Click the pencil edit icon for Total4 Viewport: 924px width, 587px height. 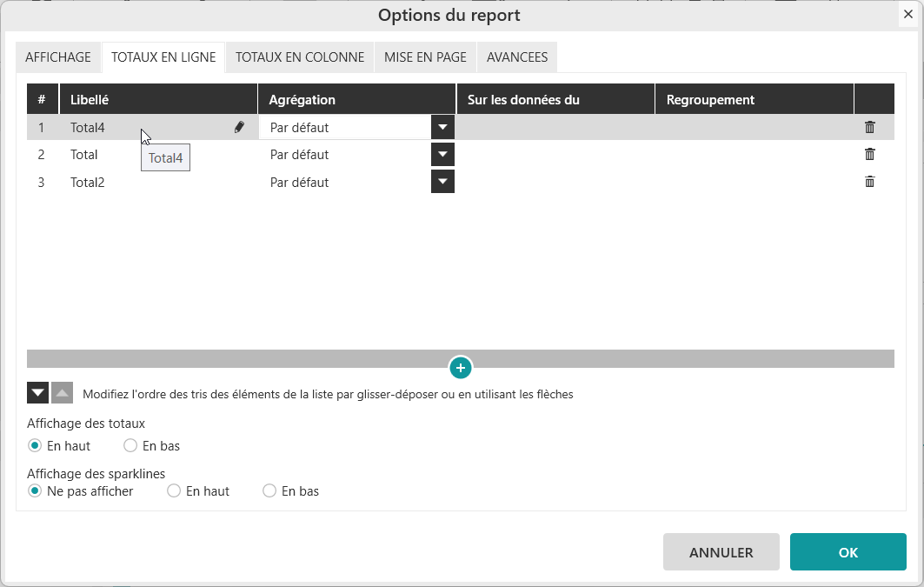[x=239, y=127]
